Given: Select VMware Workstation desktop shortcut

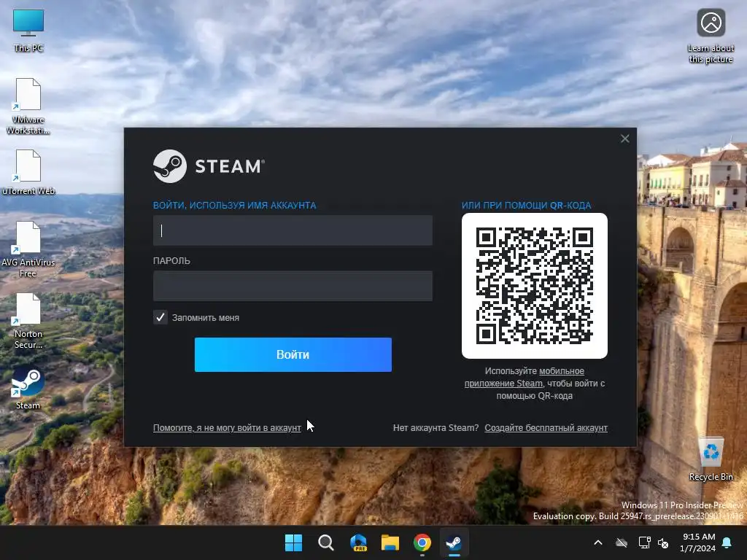Looking at the screenshot, I should coord(28,106).
